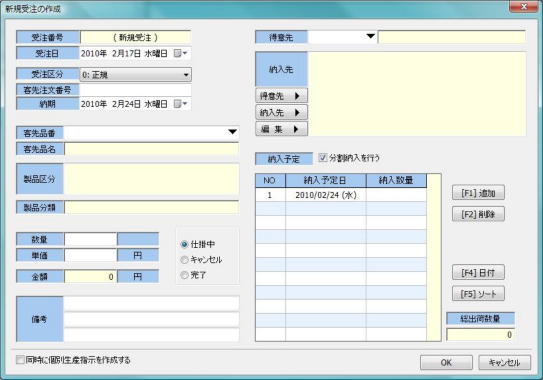Open the 納入先 arrow menu button
This screenshot has height=380, width=543.
[281, 113]
